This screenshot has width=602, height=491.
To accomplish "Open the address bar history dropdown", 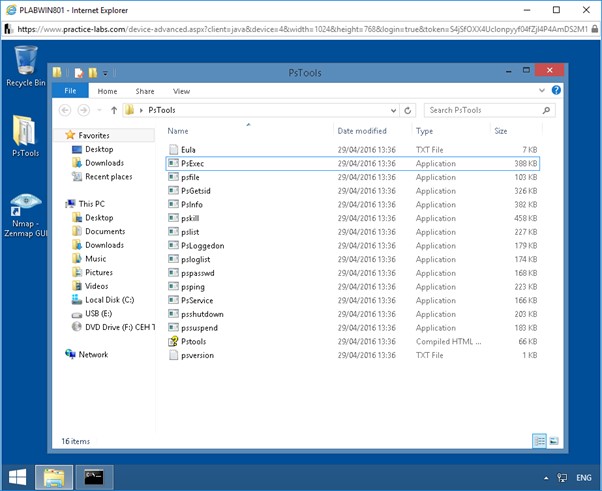I will (394, 111).
